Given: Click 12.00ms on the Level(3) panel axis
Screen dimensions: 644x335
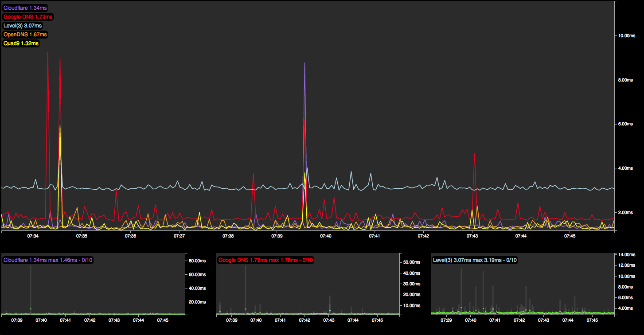Looking at the screenshot, I should 627,265.
